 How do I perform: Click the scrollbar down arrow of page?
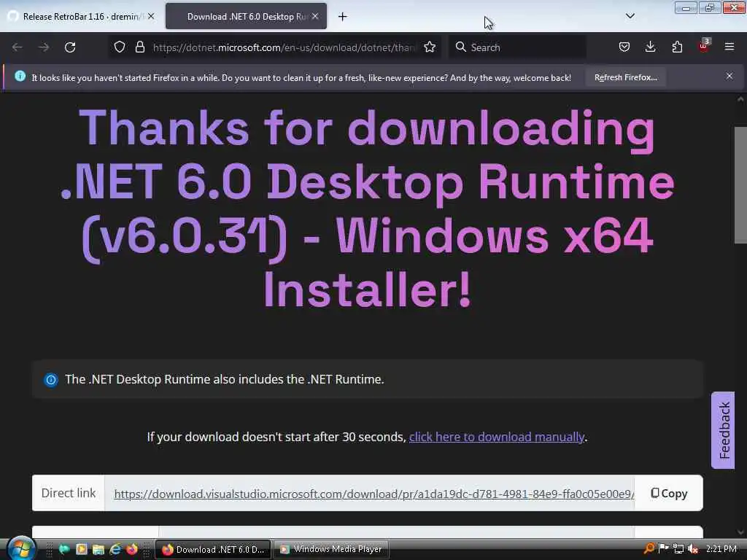pos(740,532)
